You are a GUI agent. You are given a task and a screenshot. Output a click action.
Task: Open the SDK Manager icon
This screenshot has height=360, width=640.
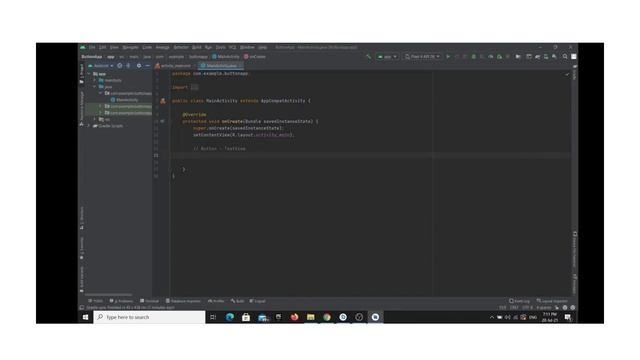click(x=554, y=57)
